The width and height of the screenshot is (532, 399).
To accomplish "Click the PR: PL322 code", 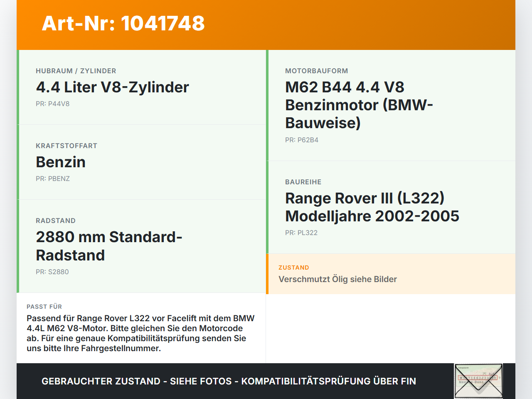I will click(x=301, y=233).
